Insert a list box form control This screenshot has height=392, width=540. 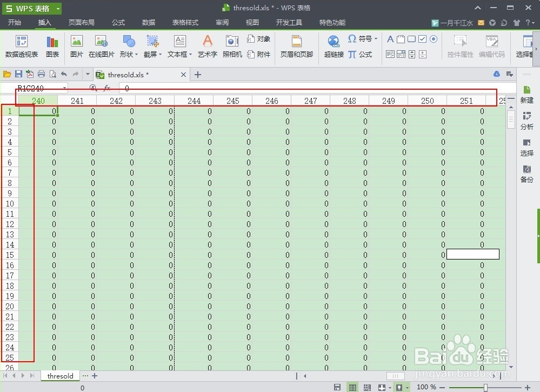390,54
